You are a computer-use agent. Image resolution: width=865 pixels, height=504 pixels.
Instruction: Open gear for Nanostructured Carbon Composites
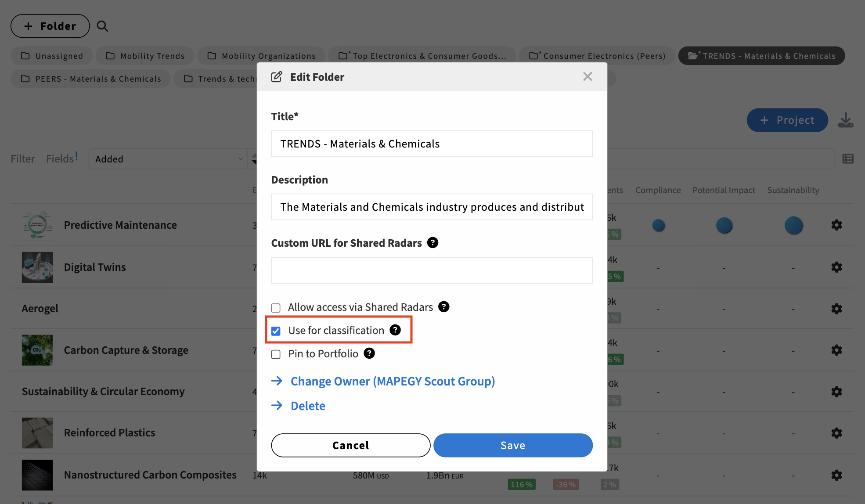pos(836,475)
